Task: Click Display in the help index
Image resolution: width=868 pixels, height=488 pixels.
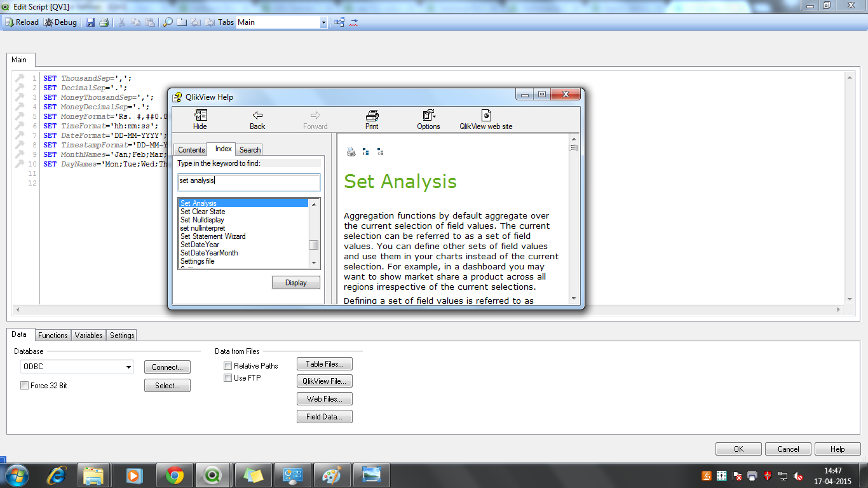Action: (x=296, y=283)
